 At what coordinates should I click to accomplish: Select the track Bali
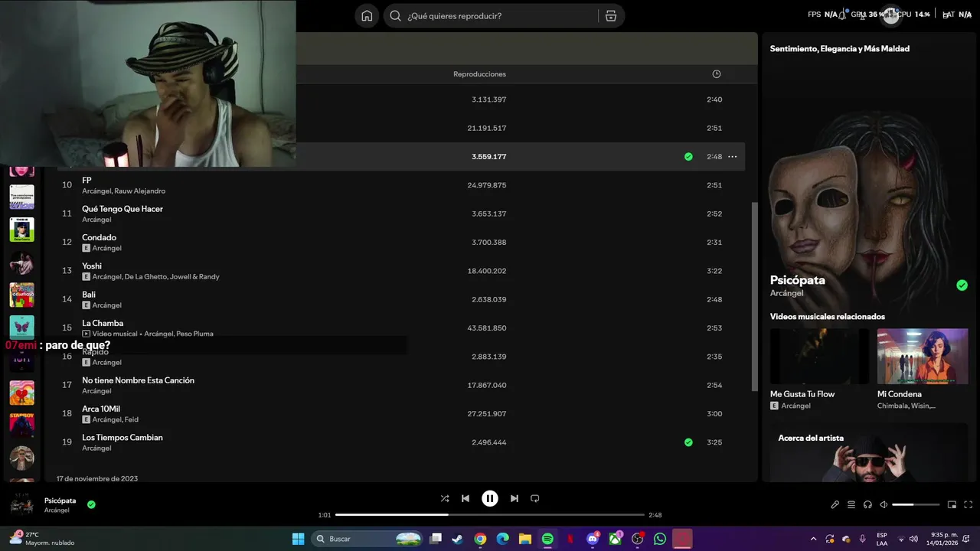pos(89,295)
